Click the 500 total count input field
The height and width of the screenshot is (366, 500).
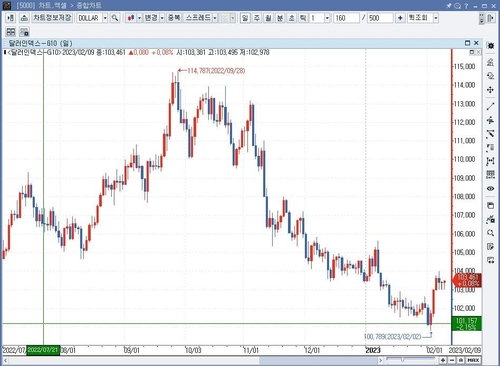[x=380, y=18]
